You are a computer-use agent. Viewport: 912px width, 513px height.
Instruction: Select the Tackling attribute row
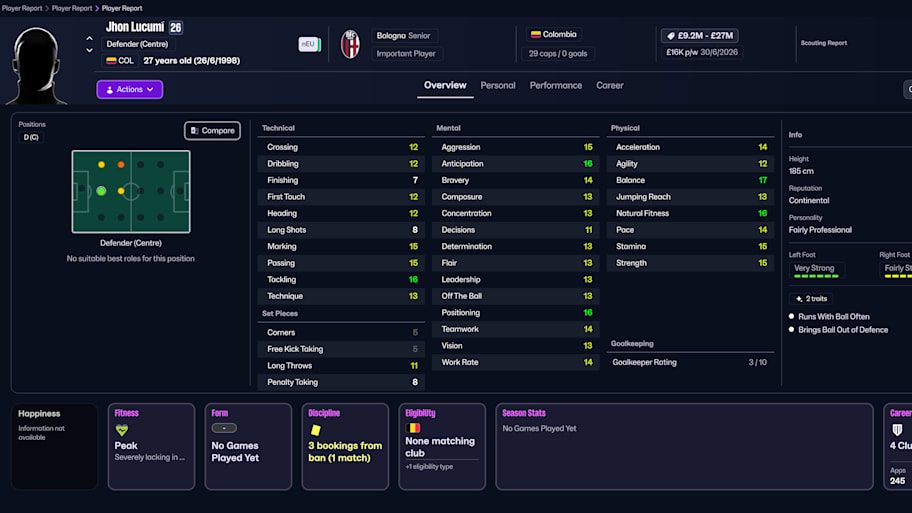[341, 280]
